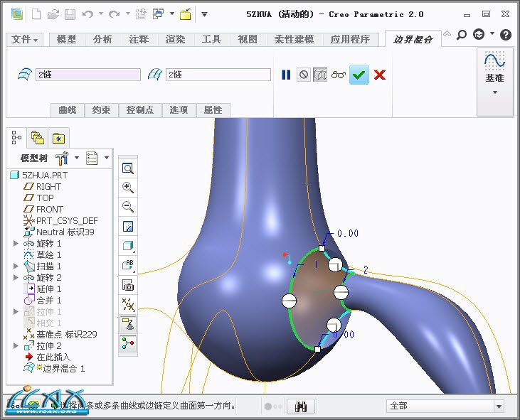This screenshot has height=420, width=520.
Task: Switch to the 工具 tab
Action: 211,39
